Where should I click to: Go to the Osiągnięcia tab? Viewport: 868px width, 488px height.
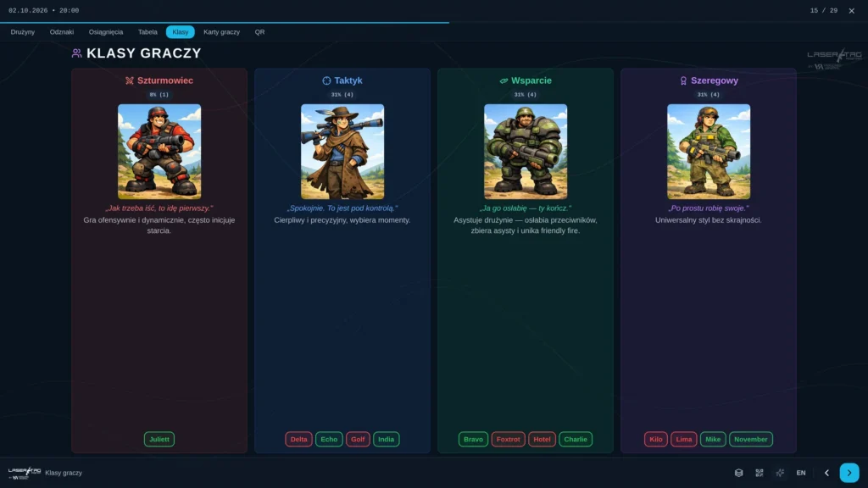click(106, 32)
